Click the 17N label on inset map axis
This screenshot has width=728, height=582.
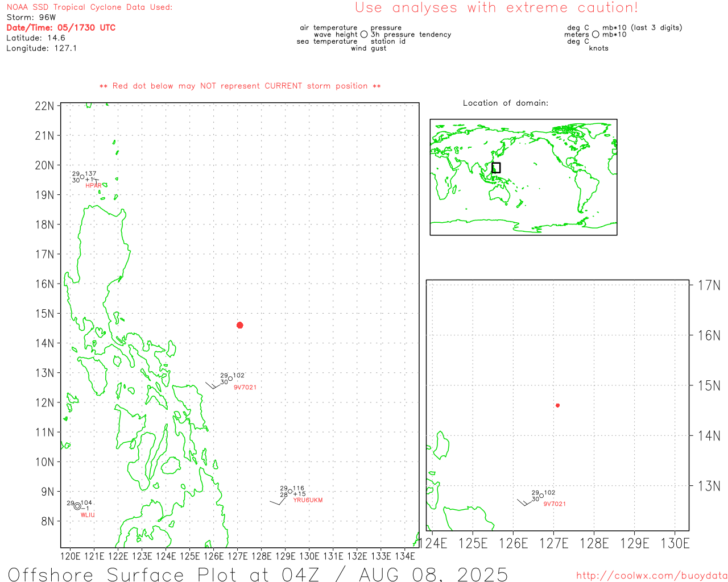click(709, 285)
